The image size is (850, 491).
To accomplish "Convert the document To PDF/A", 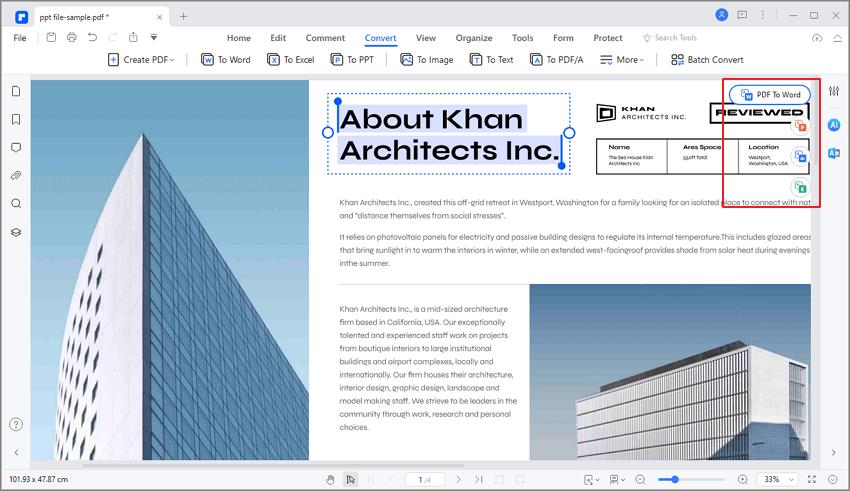I will click(x=556, y=60).
